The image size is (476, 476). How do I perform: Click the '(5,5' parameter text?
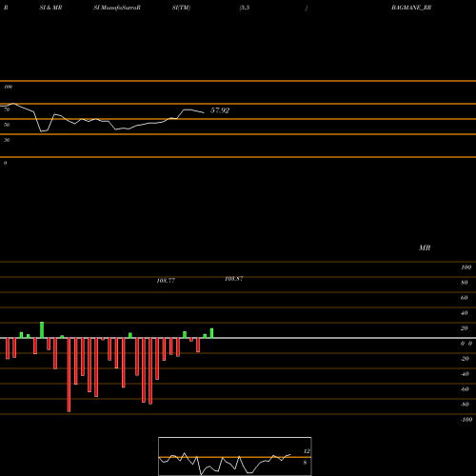[245, 8]
